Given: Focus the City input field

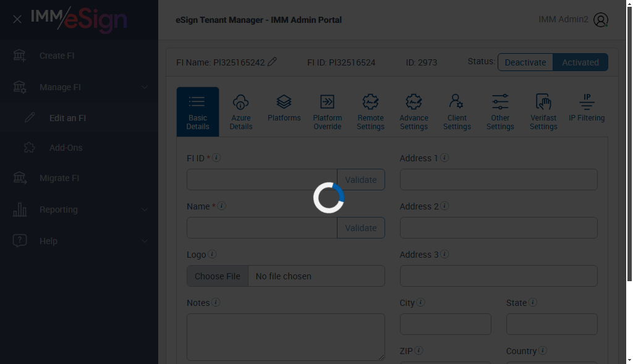Looking at the screenshot, I should [x=446, y=324].
